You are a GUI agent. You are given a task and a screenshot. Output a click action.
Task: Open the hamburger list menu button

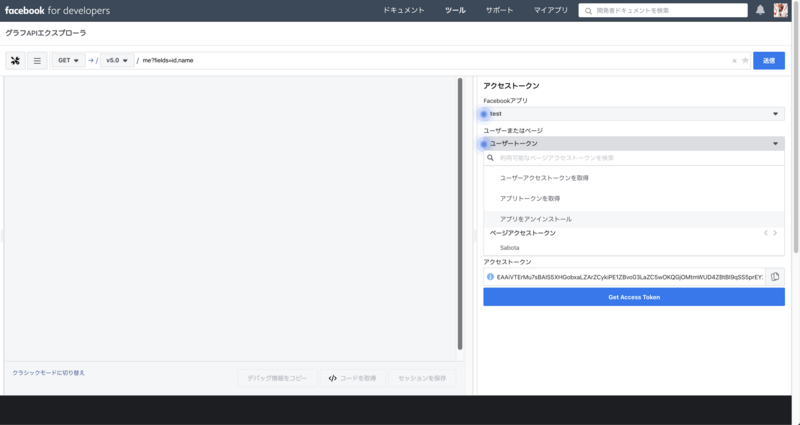point(37,61)
